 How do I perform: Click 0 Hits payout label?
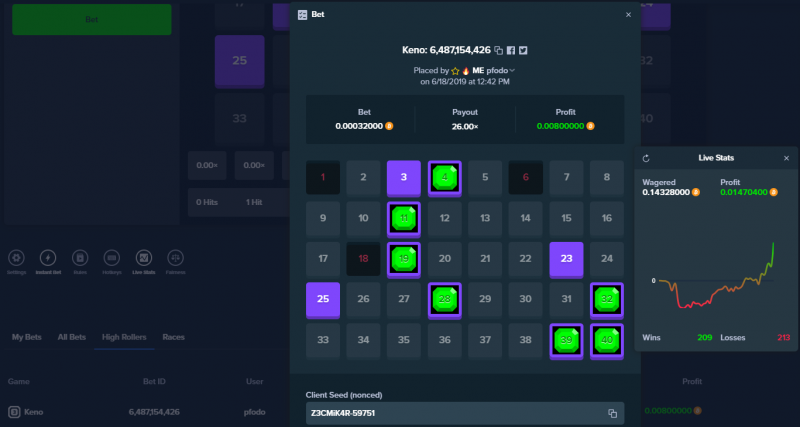click(207, 203)
